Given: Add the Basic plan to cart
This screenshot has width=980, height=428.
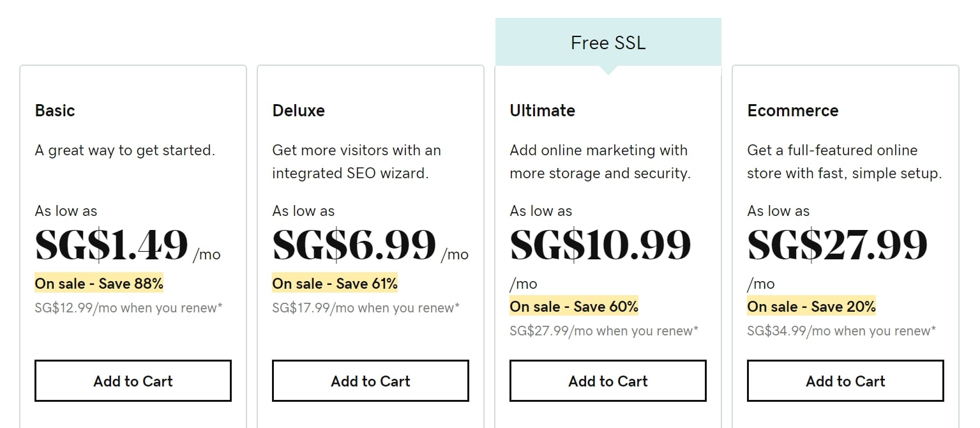Looking at the screenshot, I should tap(133, 381).
